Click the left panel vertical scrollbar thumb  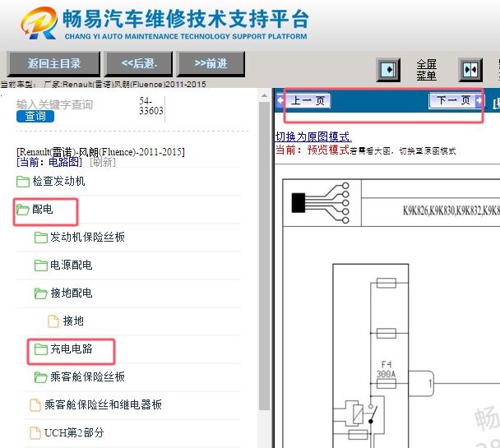pyautogui.click(x=264, y=256)
